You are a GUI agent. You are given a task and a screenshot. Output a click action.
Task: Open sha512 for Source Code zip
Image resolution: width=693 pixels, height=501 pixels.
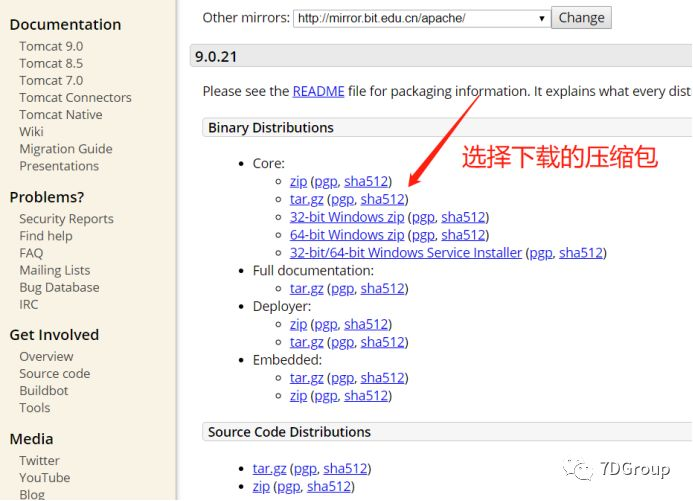coord(329,487)
